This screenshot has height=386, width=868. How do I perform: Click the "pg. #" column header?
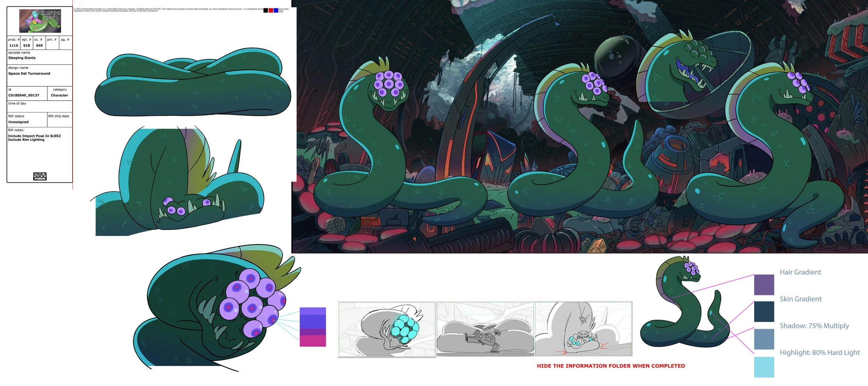pos(65,40)
